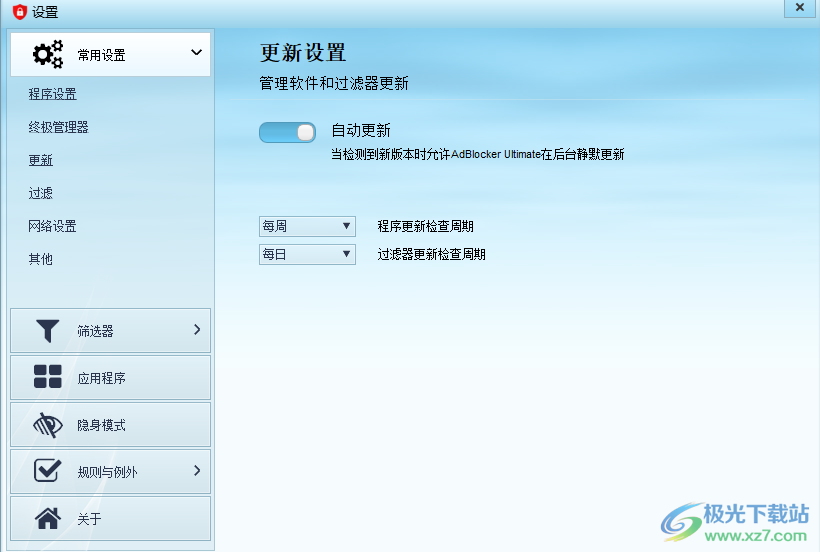Open the 隐身模式 section
820x552 pixels.
tap(110, 424)
